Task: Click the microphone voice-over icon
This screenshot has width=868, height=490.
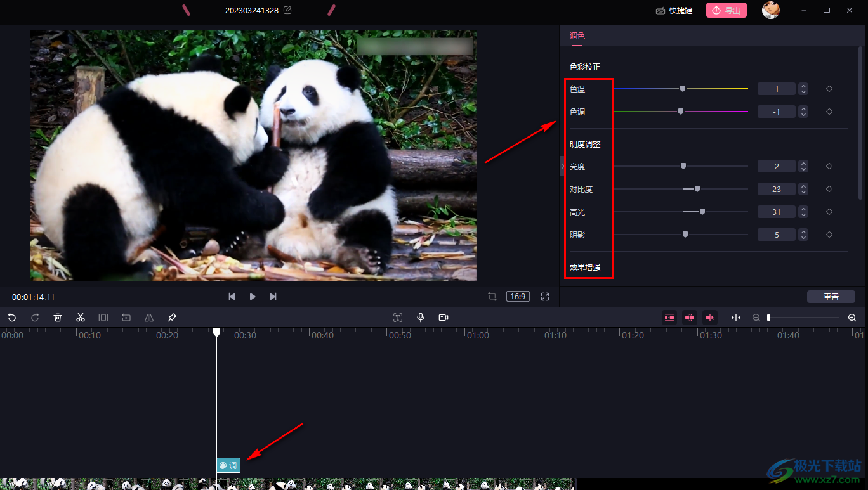Action: [421, 318]
